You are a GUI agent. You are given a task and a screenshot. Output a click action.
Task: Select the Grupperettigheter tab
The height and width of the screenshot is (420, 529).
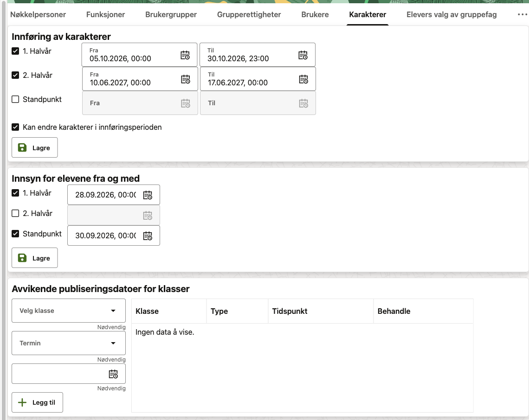pyautogui.click(x=249, y=14)
